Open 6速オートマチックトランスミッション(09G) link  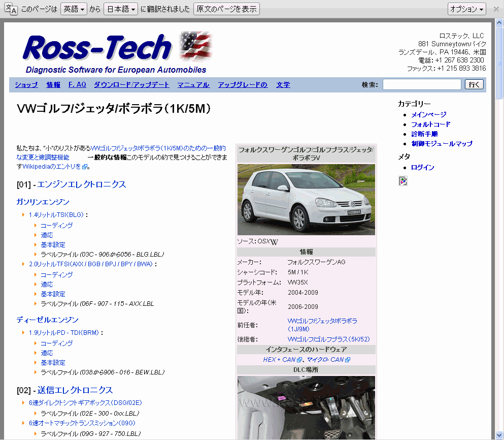click(82, 423)
